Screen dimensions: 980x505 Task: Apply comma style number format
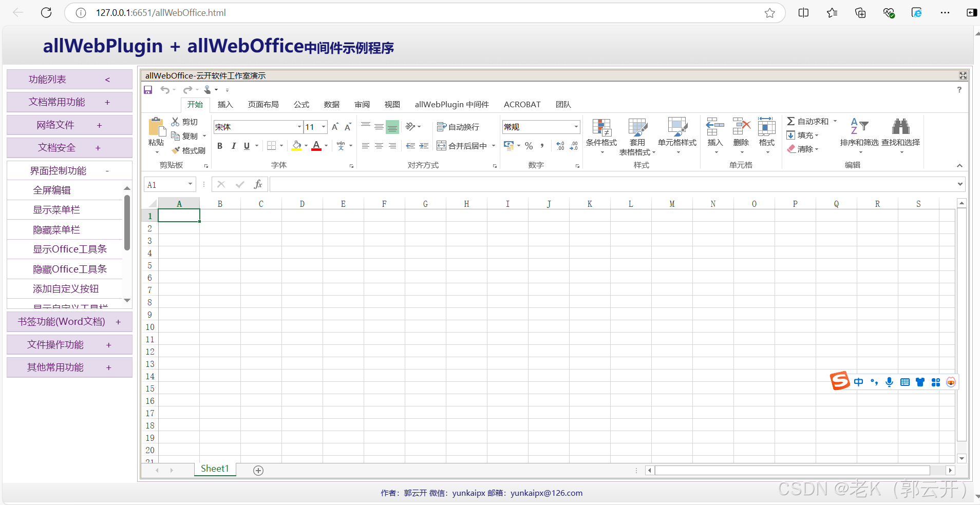click(x=542, y=146)
